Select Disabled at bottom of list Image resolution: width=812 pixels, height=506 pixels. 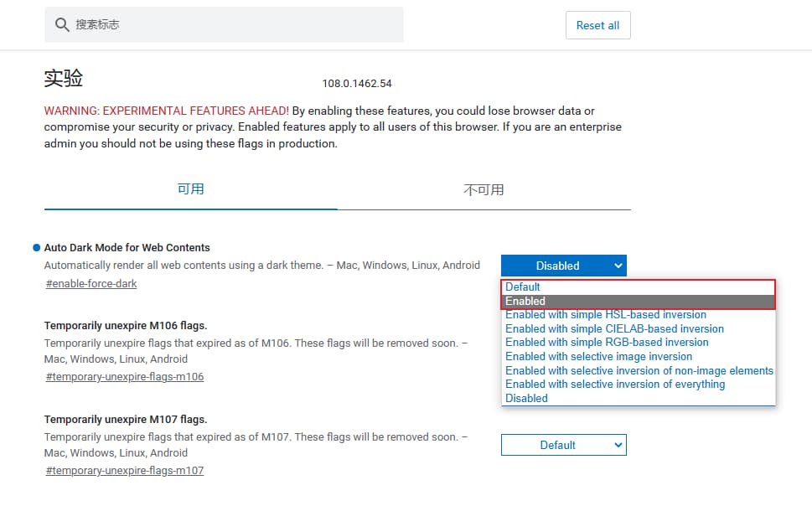526,398
